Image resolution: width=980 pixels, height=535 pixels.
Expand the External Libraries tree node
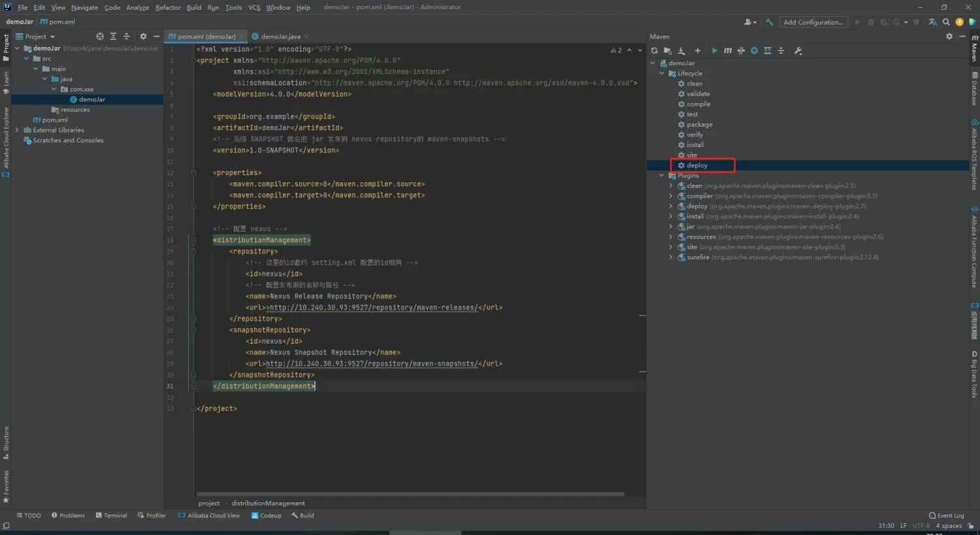coord(18,130)
